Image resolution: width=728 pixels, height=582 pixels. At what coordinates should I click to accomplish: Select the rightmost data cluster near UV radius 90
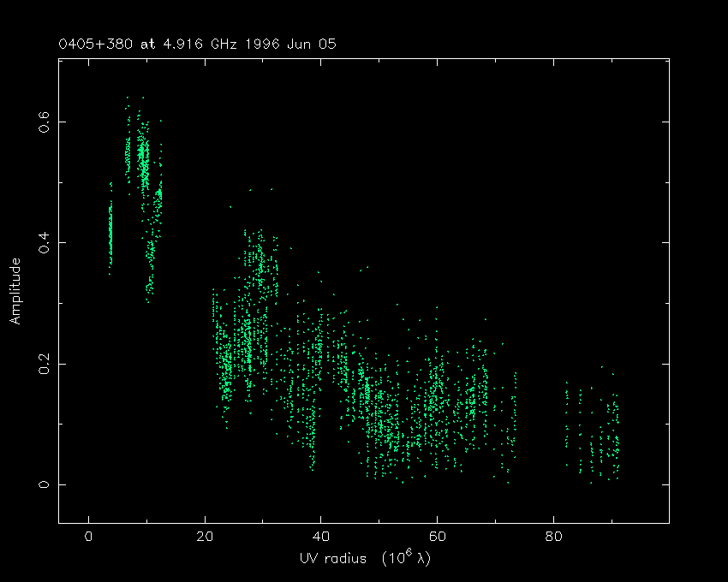(x=612, y=436)
